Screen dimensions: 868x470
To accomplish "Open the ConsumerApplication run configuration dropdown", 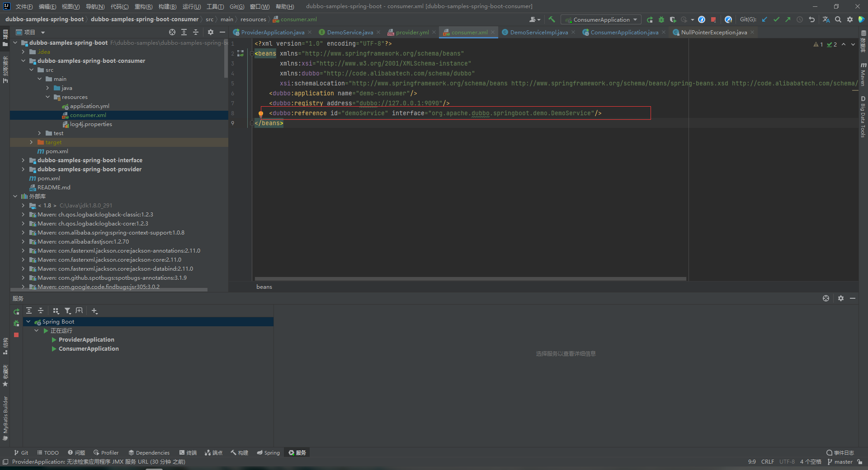I will (601, 19).
